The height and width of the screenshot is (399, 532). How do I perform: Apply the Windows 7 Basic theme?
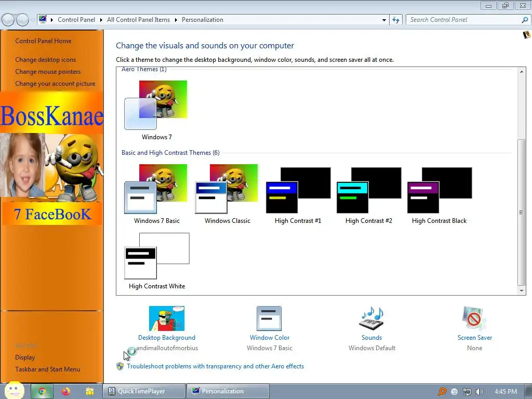pyautogui.click(x=156, y=189)
